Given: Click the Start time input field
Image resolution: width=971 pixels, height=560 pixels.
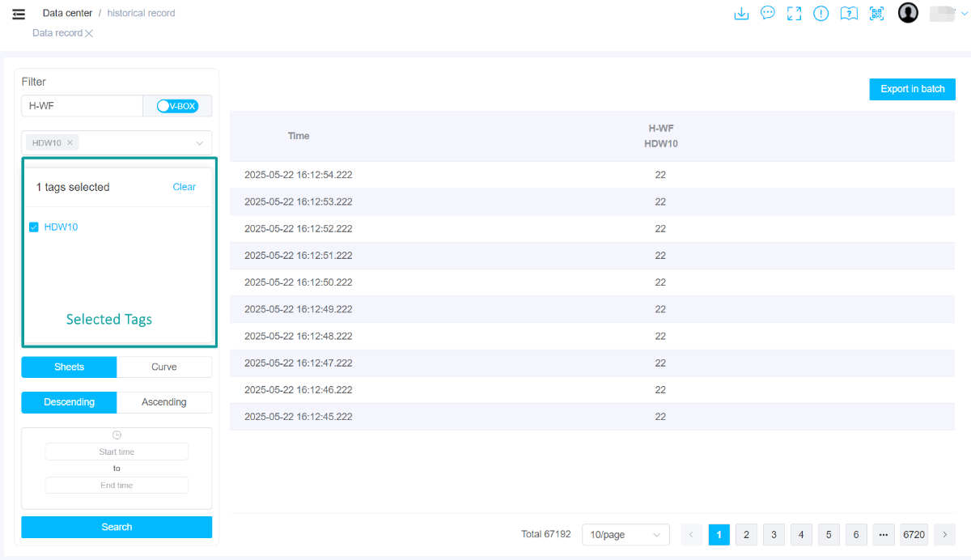Looking at the screenshot, I should (x=117, y=452).
